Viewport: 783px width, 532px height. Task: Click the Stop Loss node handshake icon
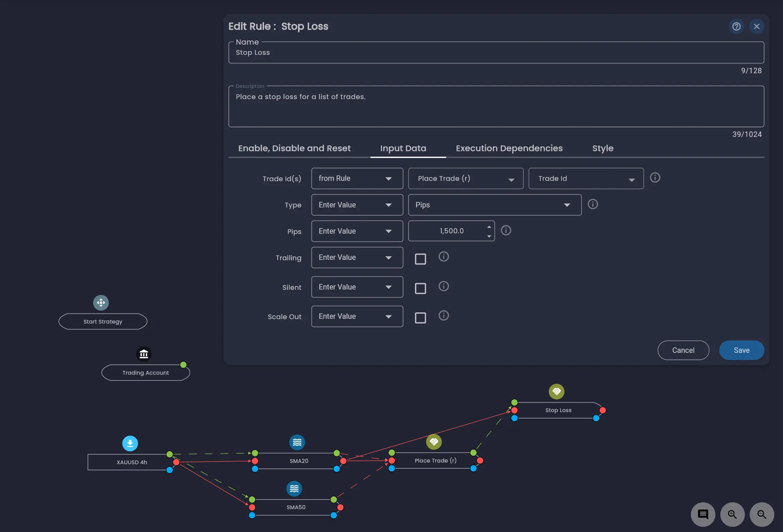(x=556, y=391)
